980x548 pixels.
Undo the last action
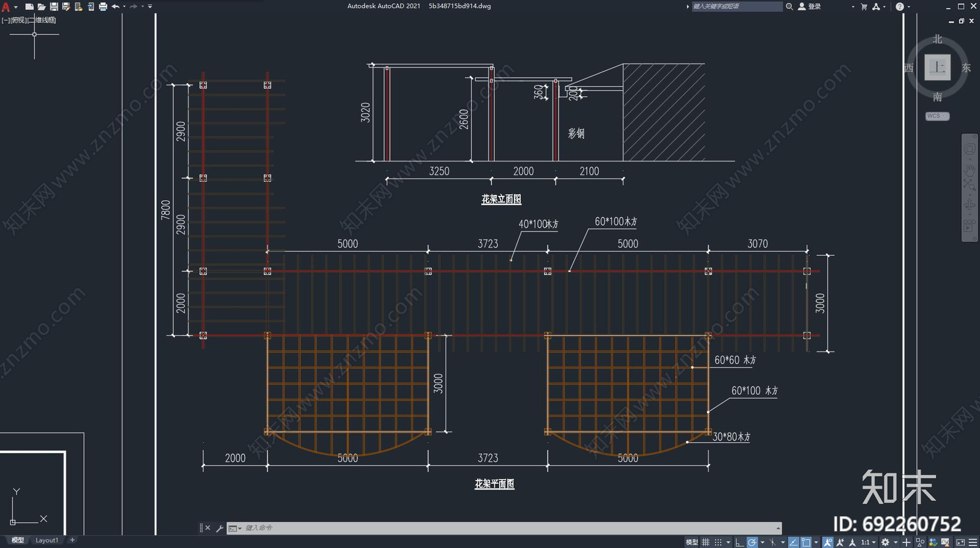[x=115, y=7]
